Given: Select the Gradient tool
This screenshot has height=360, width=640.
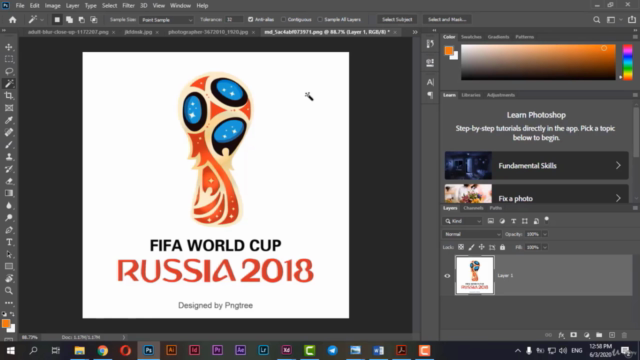Looking at the screenshot, I should click(x=9, y=193).
